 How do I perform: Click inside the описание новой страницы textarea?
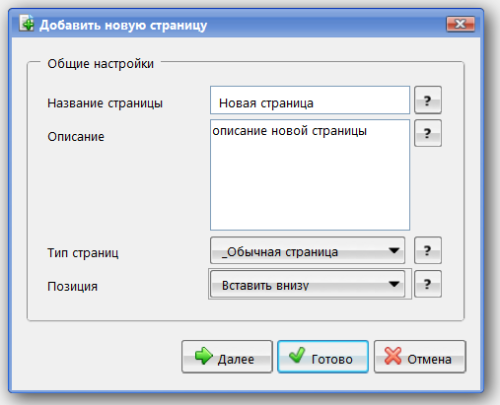tap(310, 175)
